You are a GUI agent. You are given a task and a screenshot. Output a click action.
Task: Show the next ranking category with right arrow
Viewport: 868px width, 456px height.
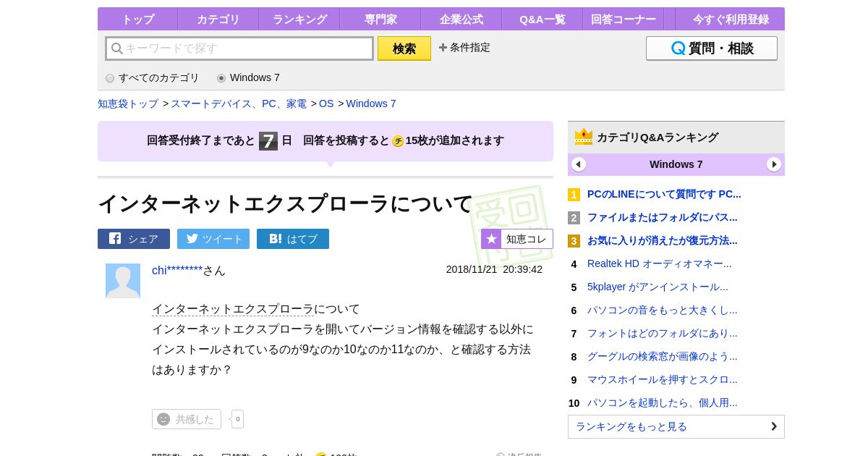click(x=774, y=164)
